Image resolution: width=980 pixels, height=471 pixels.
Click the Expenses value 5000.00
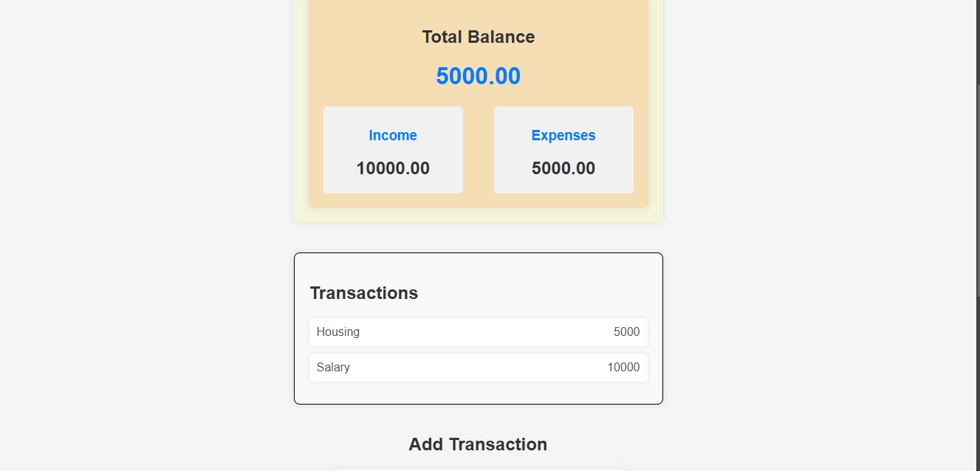(x=563, y=168)
